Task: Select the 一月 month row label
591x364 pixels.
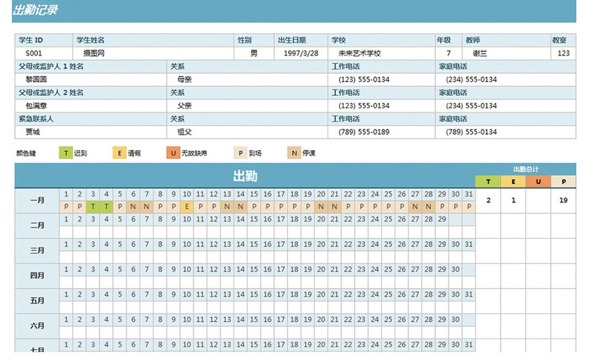Action: click(37, 200)
